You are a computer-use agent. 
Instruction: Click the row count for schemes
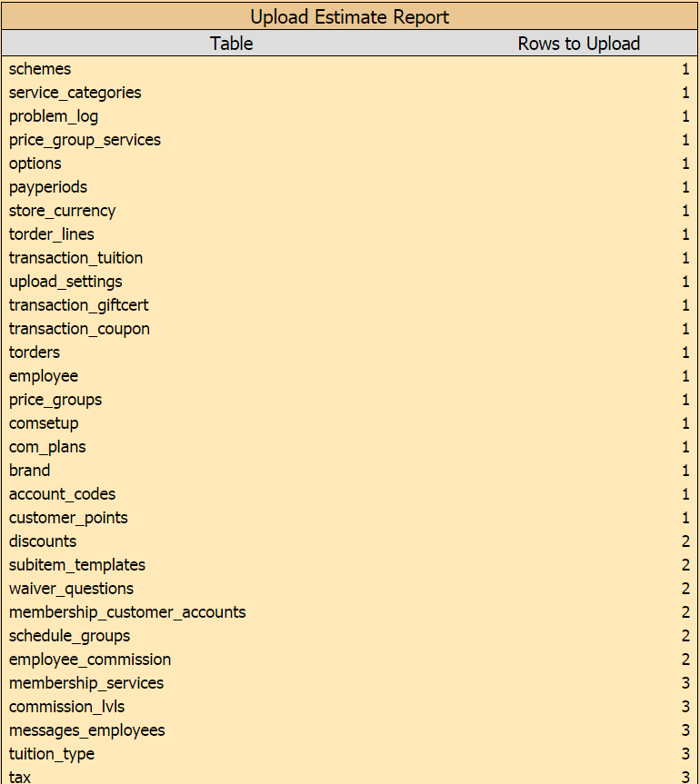coord(685,68)
